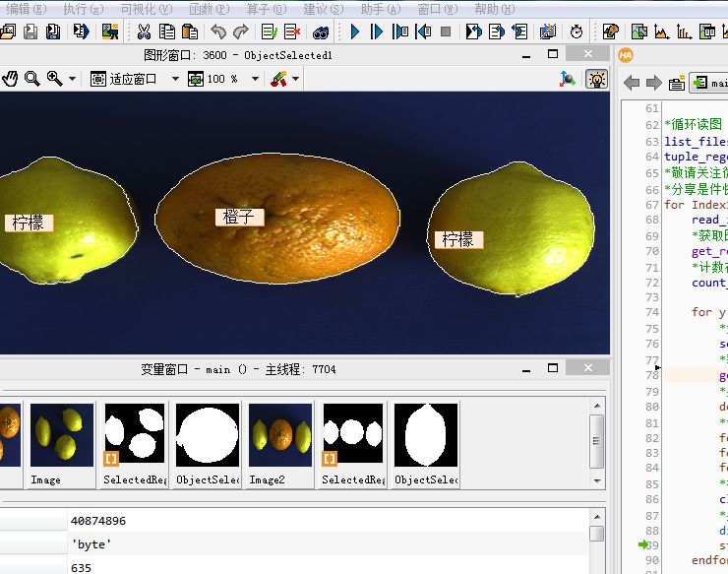Click the binoculars find icon

point(320,32)
